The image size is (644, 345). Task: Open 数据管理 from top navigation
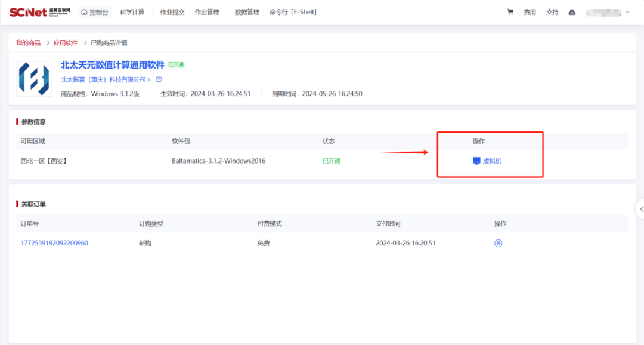(x=247, y=12)
